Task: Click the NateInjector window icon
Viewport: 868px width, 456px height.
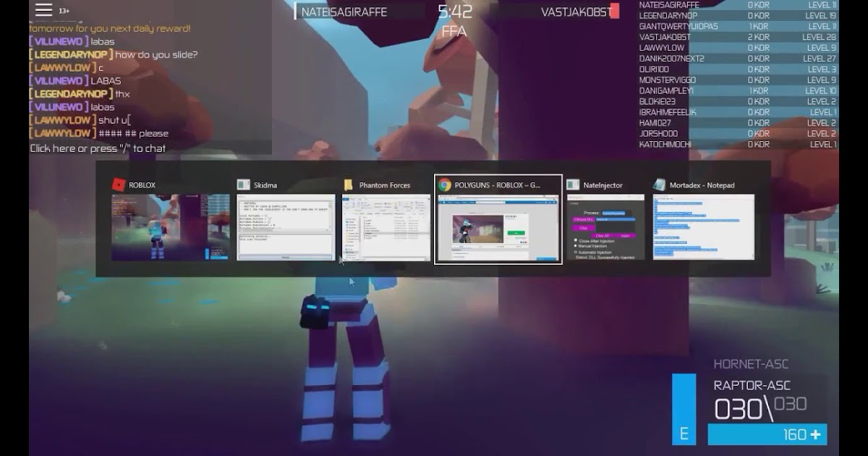Action: tap(573, 185)
